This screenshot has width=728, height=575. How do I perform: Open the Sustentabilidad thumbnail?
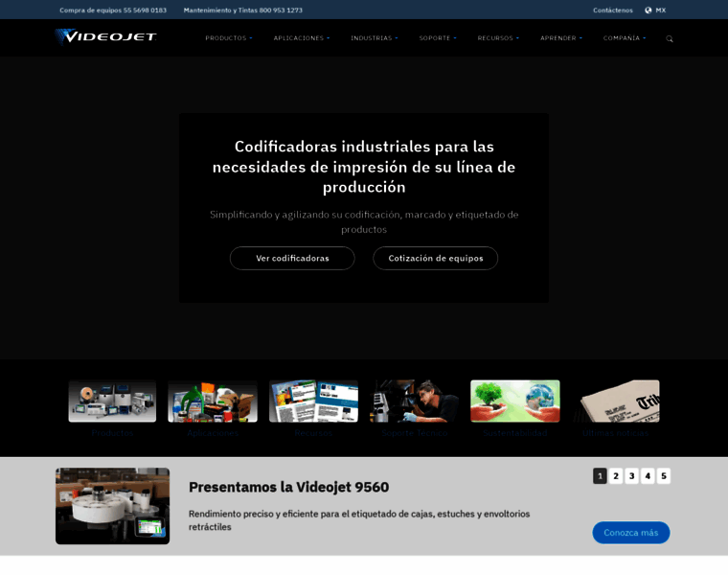coord(515,401)
